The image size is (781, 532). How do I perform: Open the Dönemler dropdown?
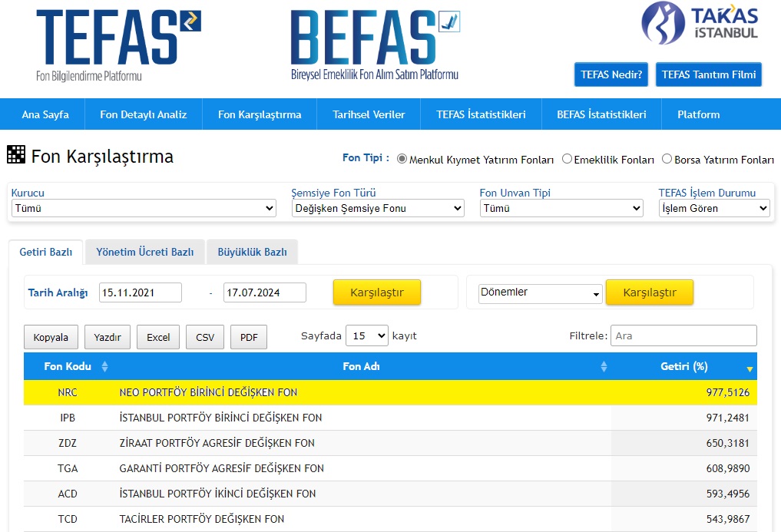point(540,292)
